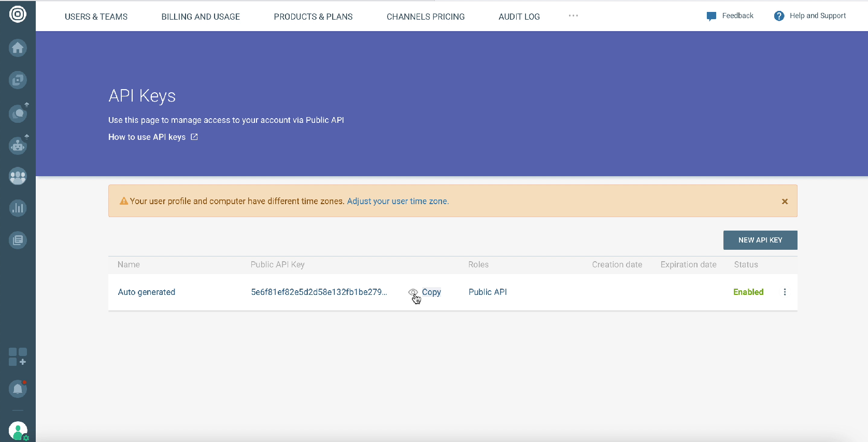
Task: Click the Enabled status text
Action: click(x=748, y=292)
